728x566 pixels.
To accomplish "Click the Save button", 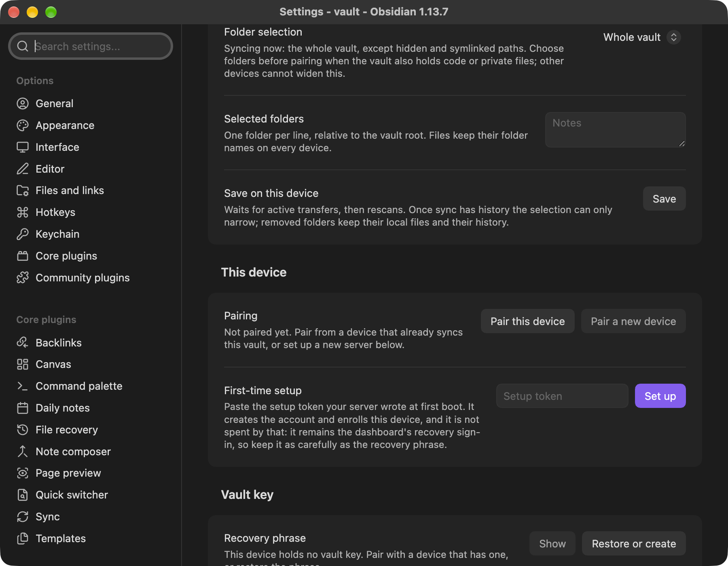I will click(664, 199).
